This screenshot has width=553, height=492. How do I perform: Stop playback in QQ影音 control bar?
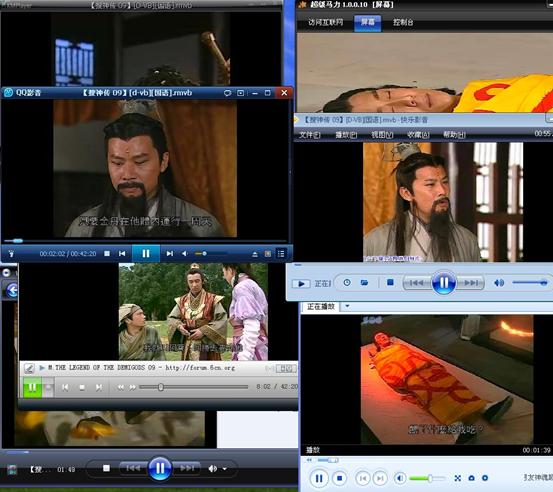[x=107, y=254]
